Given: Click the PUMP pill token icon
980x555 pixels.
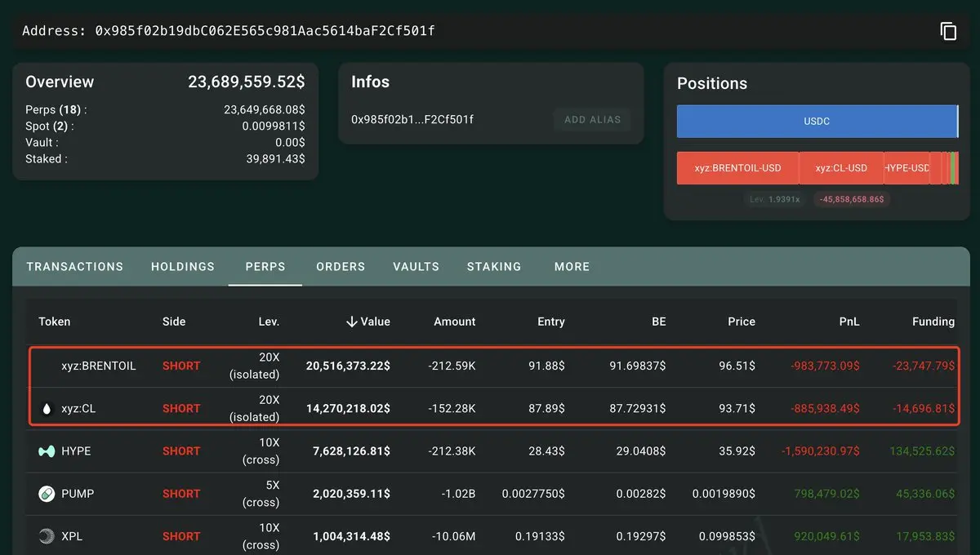Looking at the screenshot, I should 47,494.
